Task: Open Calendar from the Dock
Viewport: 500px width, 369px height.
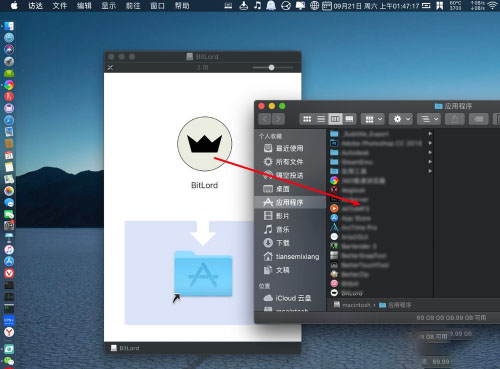Action: [9, 155]
